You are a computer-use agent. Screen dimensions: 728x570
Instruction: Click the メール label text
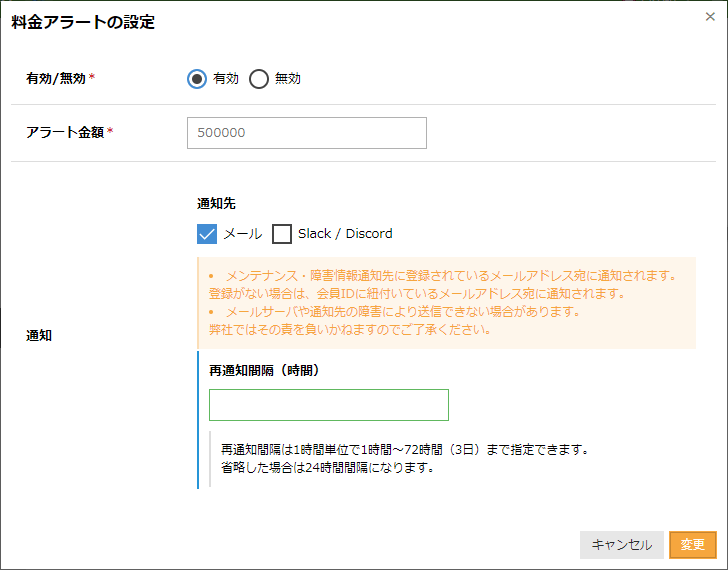pos(243,234)
